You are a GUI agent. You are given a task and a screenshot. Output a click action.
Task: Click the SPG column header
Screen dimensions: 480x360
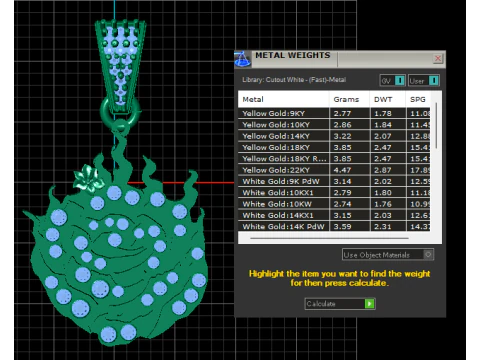tap(418, 99)
